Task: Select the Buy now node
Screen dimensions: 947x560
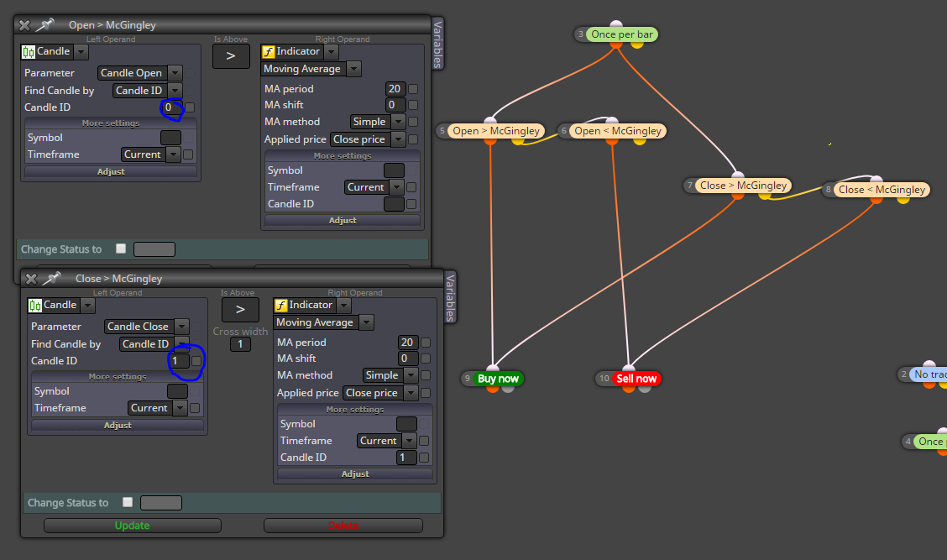Action: (498, 379)
